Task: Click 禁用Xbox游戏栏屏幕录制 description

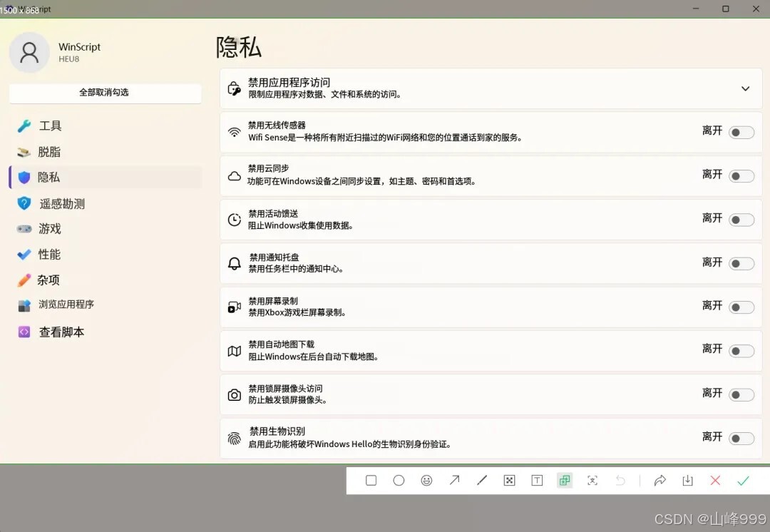Action: point(297,312)
